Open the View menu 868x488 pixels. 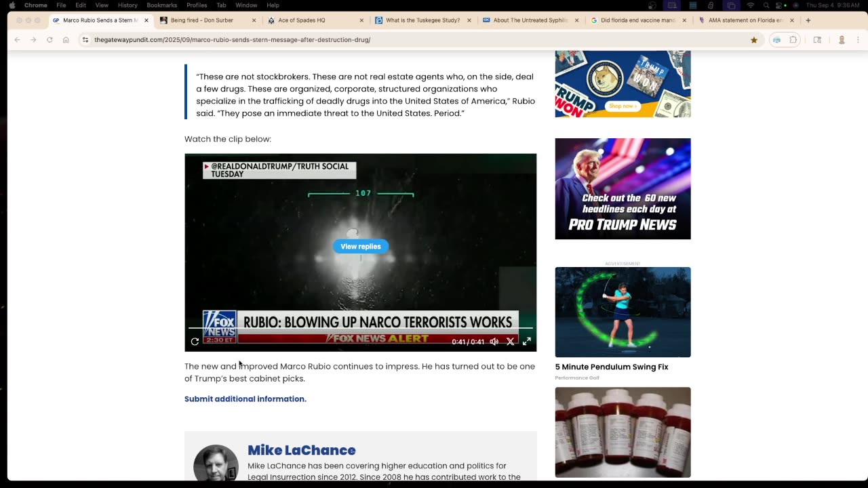(x=102, y=5)
